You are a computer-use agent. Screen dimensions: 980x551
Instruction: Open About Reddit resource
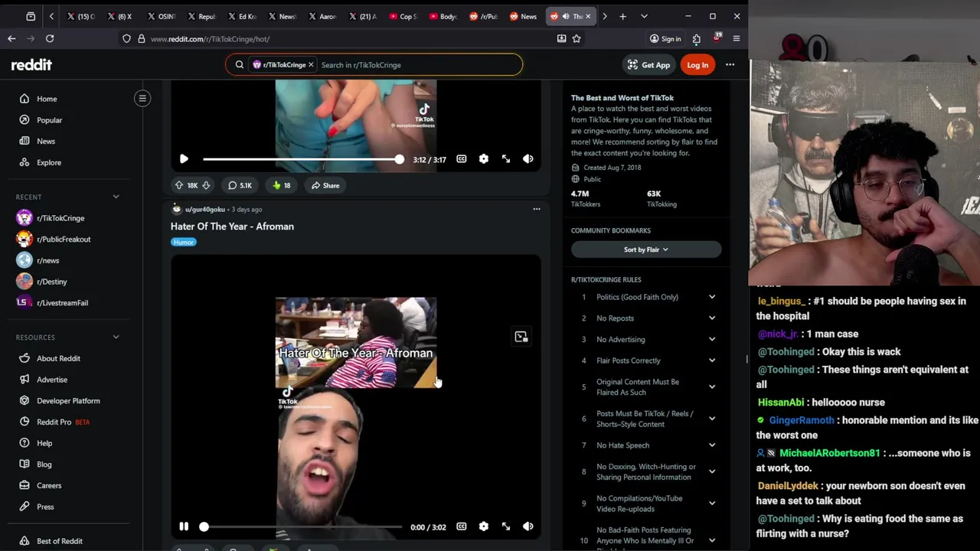point(58,358)
